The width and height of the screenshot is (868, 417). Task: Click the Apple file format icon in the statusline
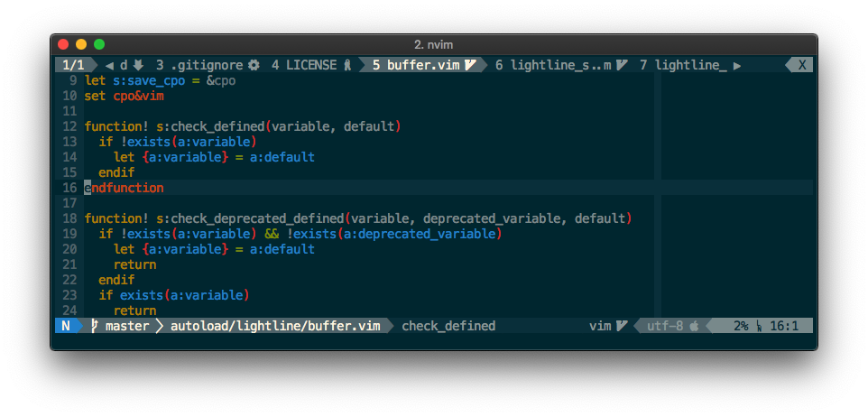tap(693, 326)
